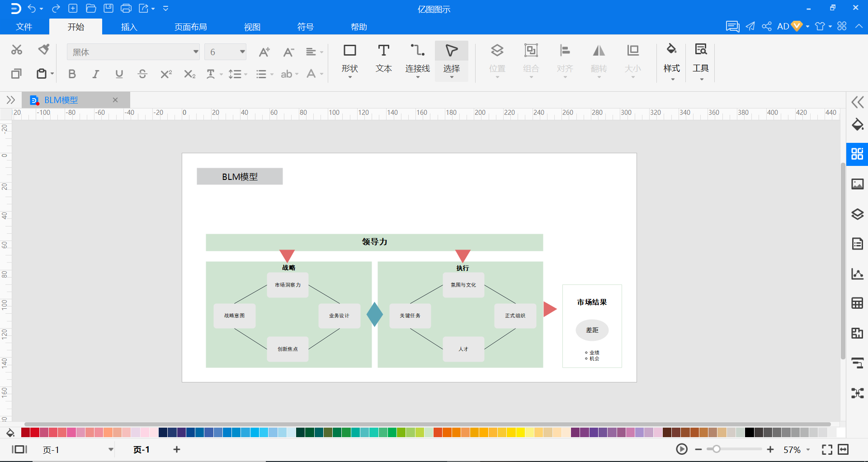The image size is (868, 462).
Task: Toggle Italic formatting
Action: click(95, 74)
